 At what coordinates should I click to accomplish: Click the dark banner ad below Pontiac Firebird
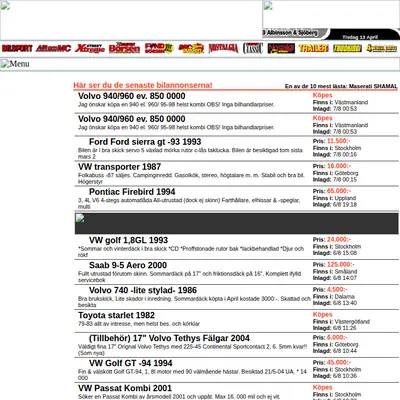(236, 223)
